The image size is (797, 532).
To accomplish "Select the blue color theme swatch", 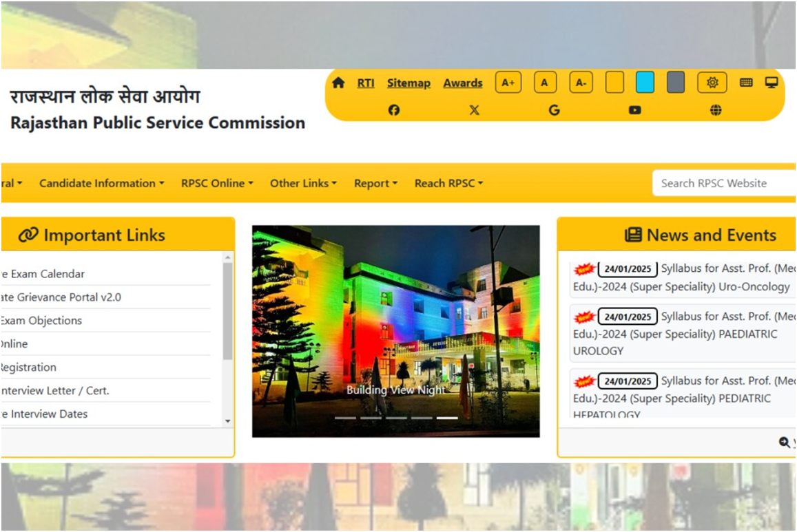I will click(x=645, y=83).
